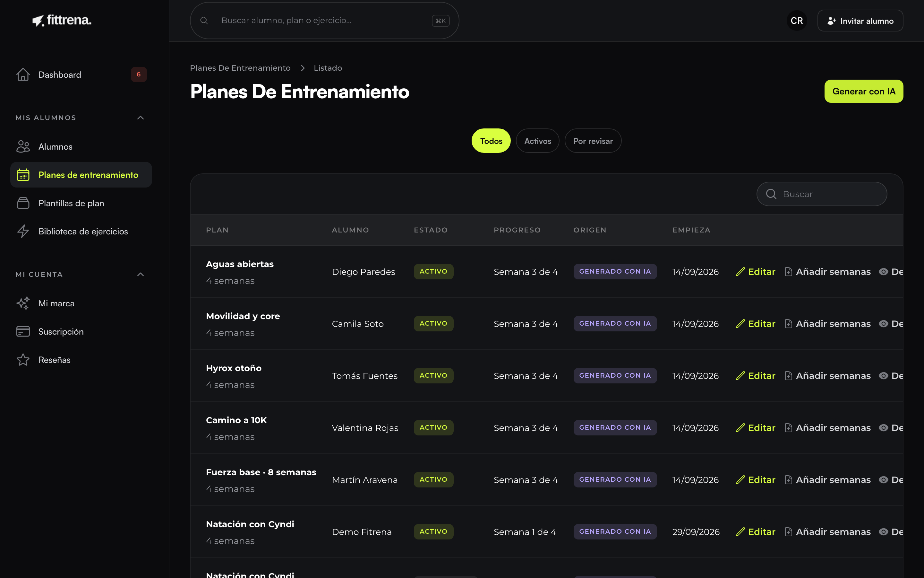
Task: Click eye icon in Natación con Cyndi row
Action: (x=884, y=532)
